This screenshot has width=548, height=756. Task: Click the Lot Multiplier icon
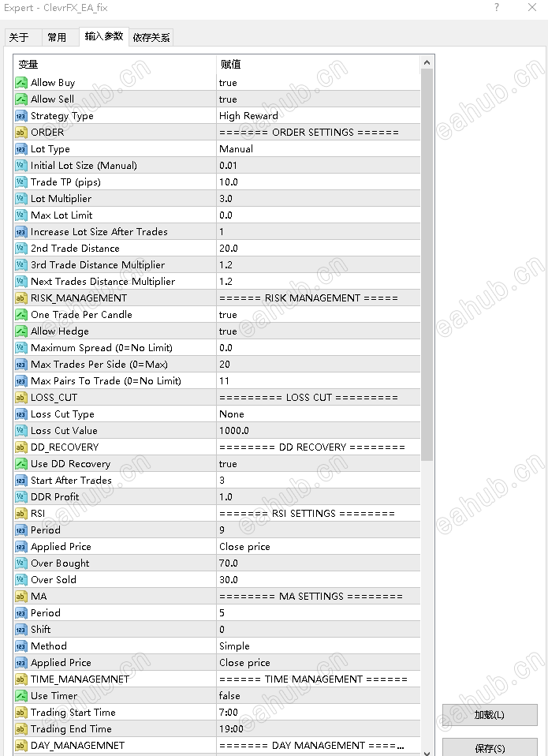(x=21, y=198)
